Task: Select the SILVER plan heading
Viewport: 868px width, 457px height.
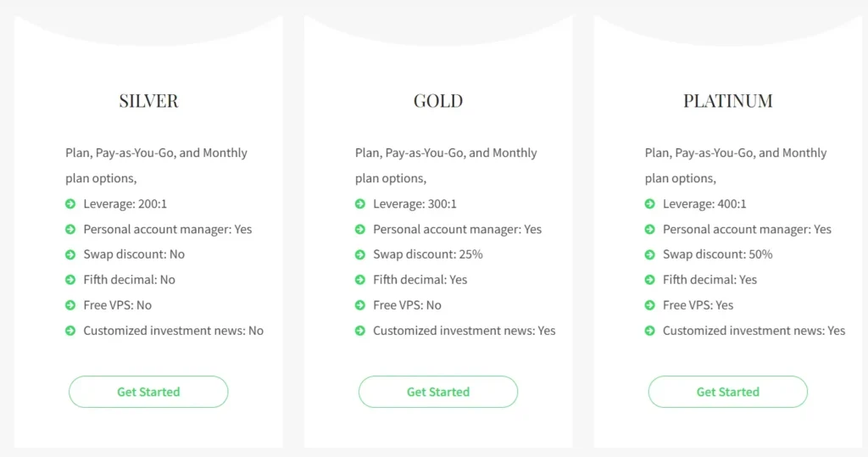Action: point(148,101)
